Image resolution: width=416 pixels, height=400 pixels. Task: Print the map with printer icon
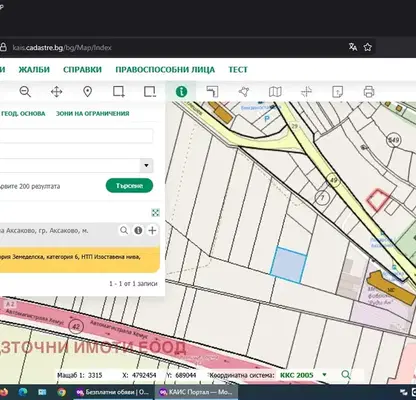369,91
